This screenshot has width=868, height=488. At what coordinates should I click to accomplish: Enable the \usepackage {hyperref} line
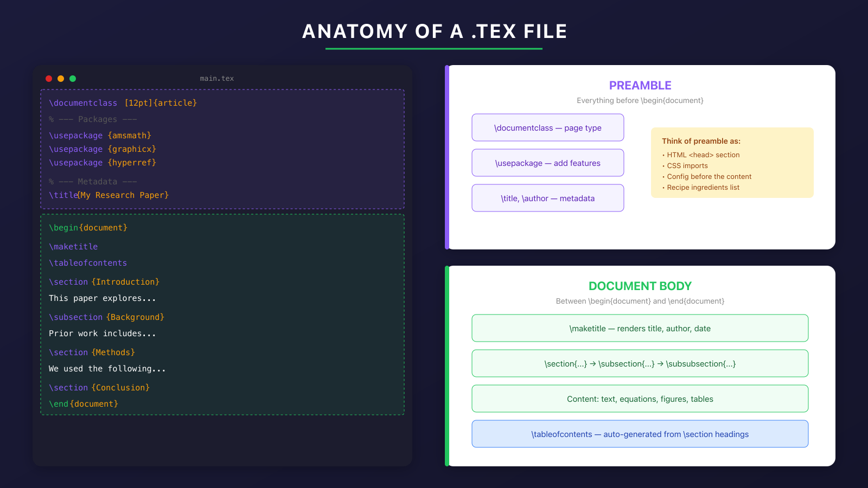[x=103, y=162]
